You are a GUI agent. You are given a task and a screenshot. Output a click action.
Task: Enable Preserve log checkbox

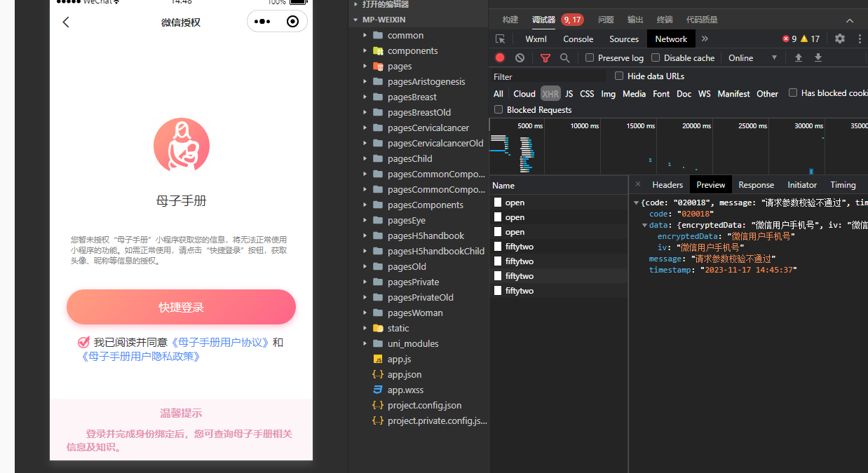[x=590, y=58]
